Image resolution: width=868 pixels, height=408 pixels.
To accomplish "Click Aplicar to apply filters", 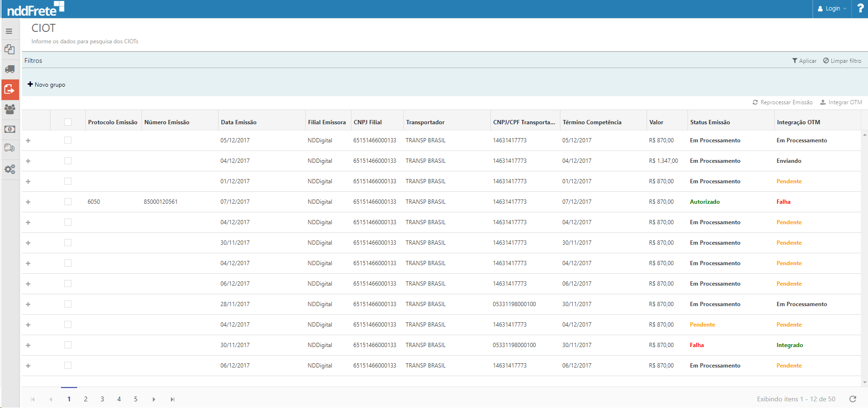I will [x=804, y=61].
